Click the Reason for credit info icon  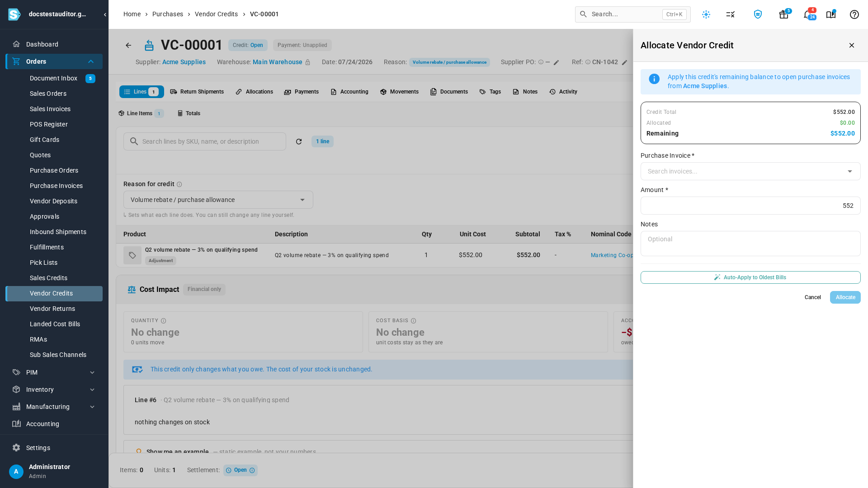[179, 184]
